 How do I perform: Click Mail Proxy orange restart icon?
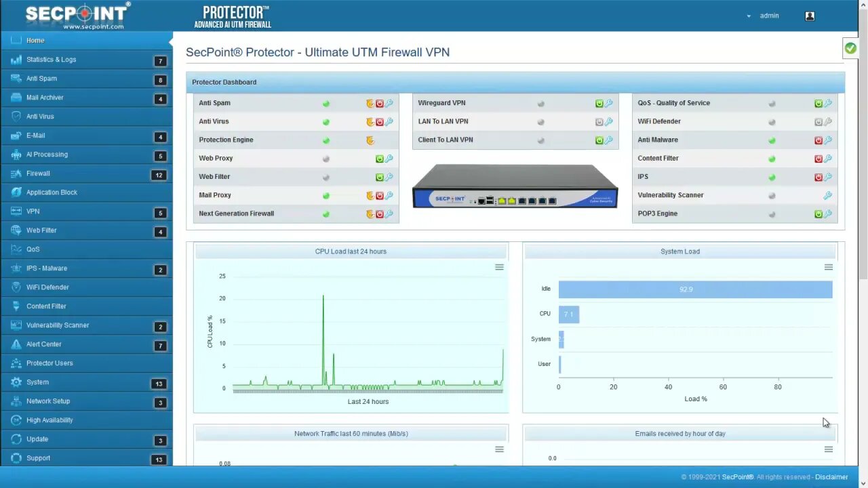click(x=370, y=195)
